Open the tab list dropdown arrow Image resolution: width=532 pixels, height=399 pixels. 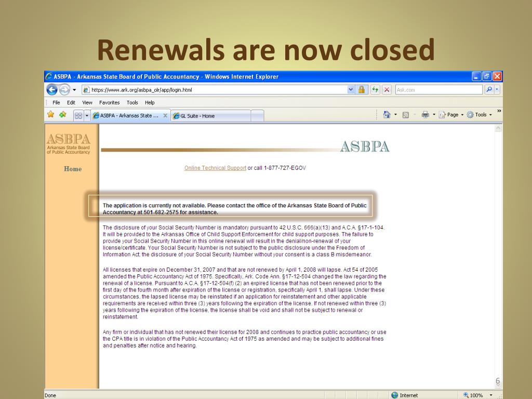[x=87, y=116]
